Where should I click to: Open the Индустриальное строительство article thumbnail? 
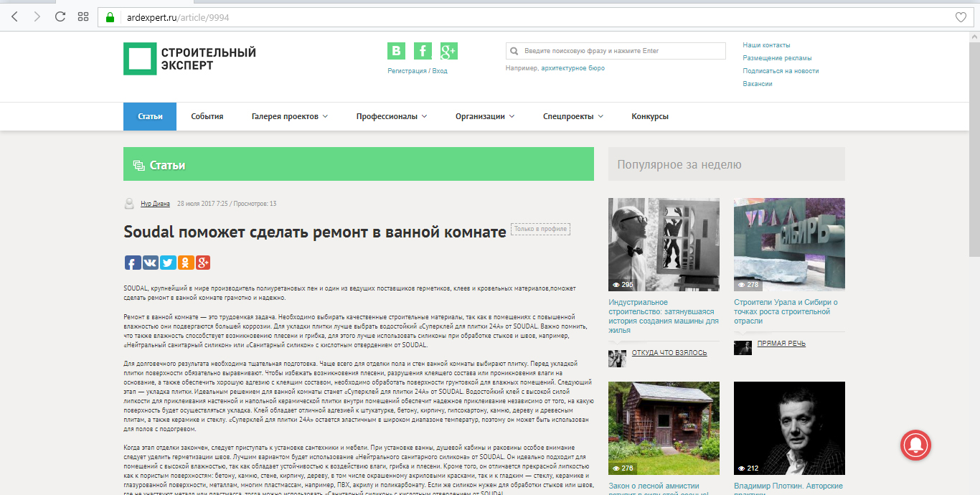coord(664,245)
